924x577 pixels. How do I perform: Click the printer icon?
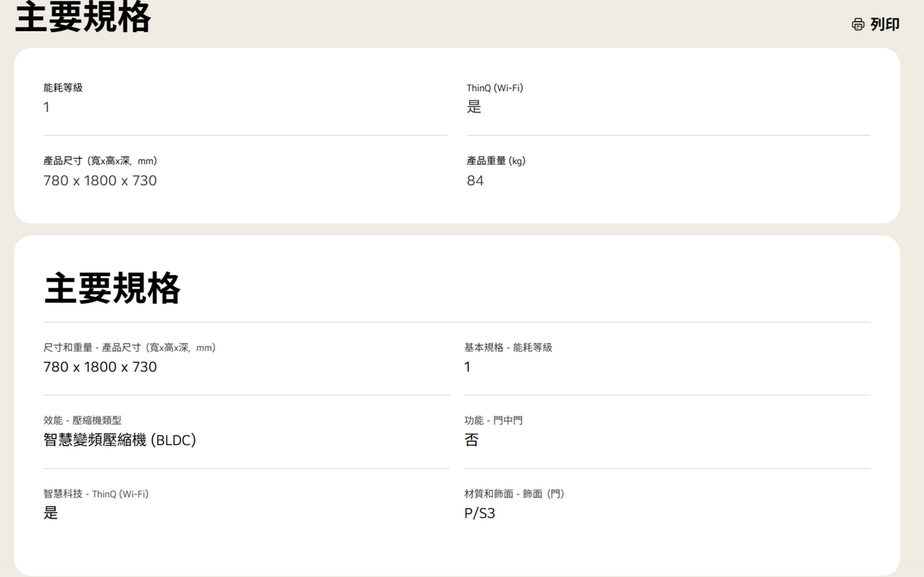[858, 25]
